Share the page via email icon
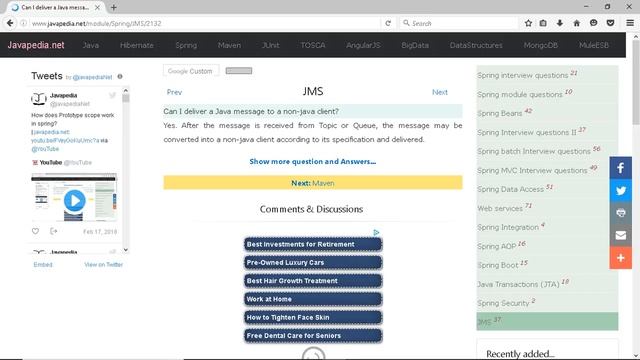The image size is (640, 360). tap(620, 235)
